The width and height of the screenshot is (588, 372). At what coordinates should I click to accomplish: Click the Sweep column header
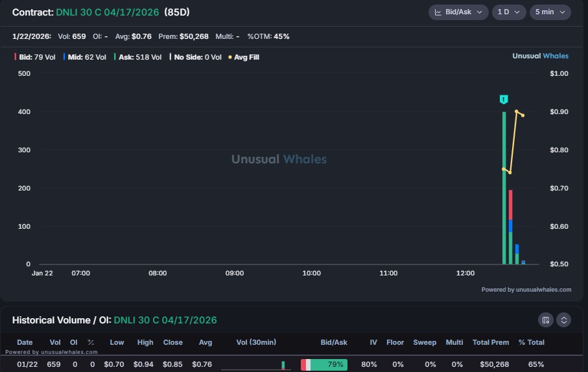tap(425, 342)
